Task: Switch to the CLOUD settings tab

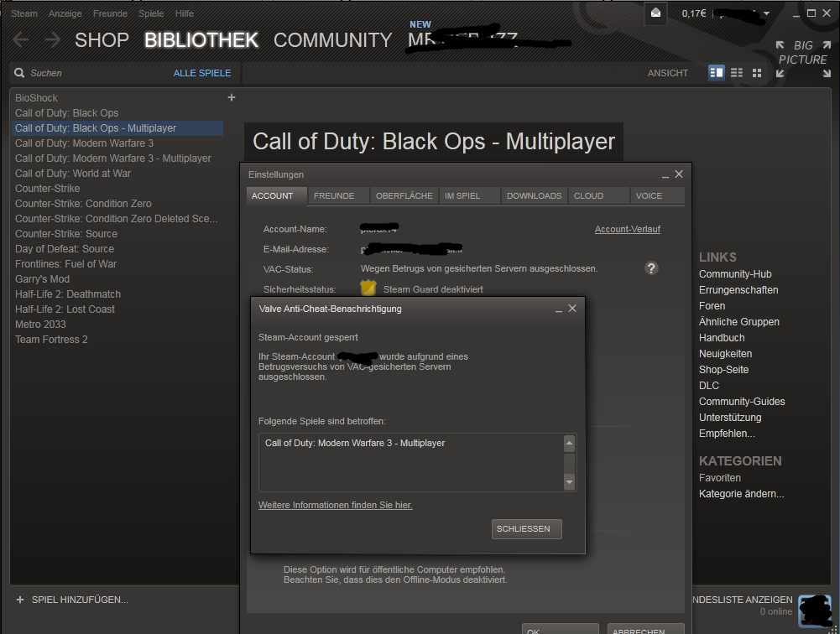Action: (x=599, y=196)
